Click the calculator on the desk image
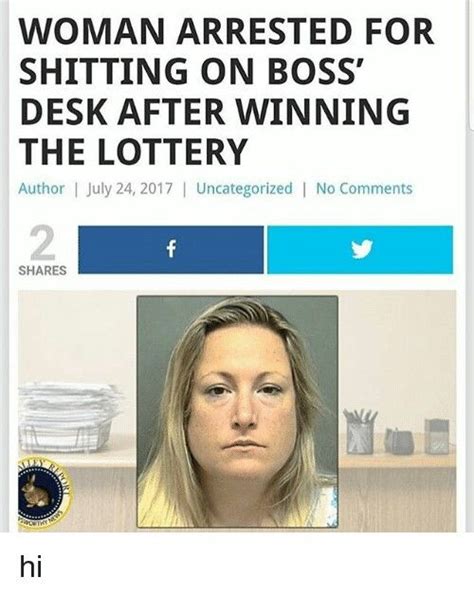474x595 pixels. [x=436, y=436]
